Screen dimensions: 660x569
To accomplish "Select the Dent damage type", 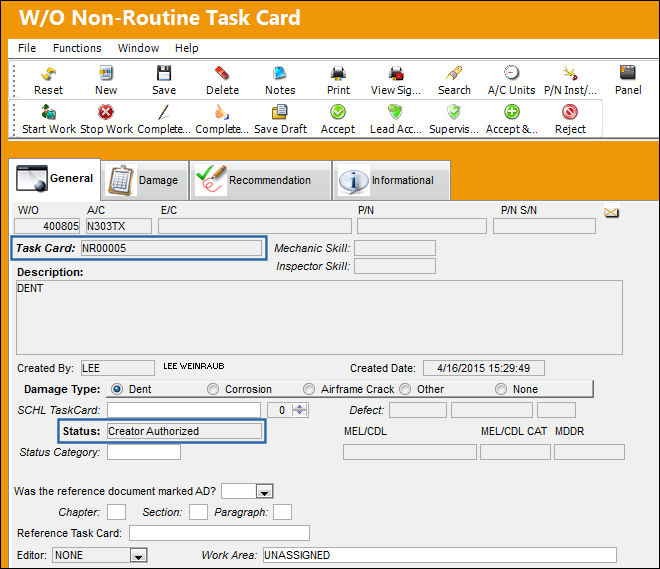I will [x=117, y=389].
